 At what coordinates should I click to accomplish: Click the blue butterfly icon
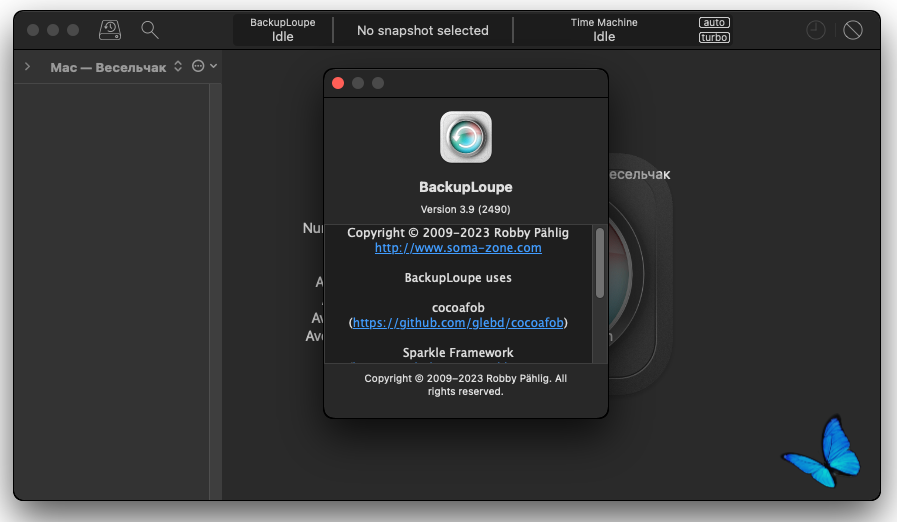(822, 453)
